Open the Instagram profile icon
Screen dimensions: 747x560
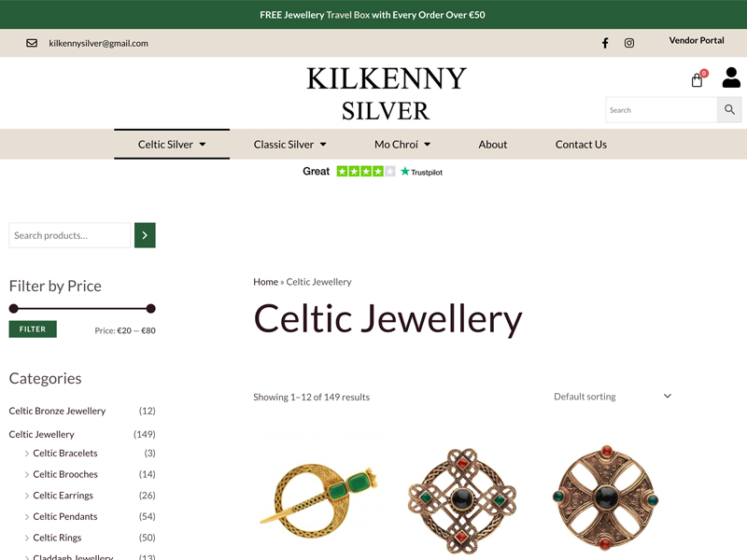coord(628,43)
